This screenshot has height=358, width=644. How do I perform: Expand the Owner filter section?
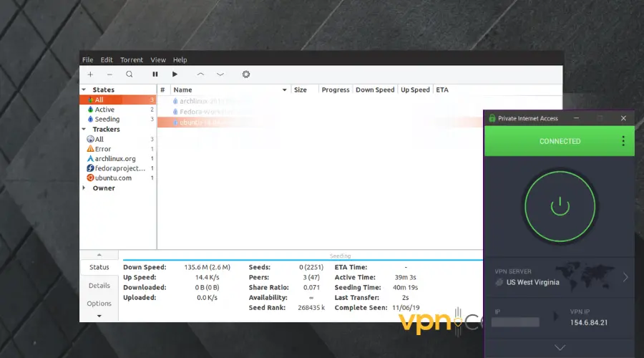pyautogui.click(x=85, y=188)
